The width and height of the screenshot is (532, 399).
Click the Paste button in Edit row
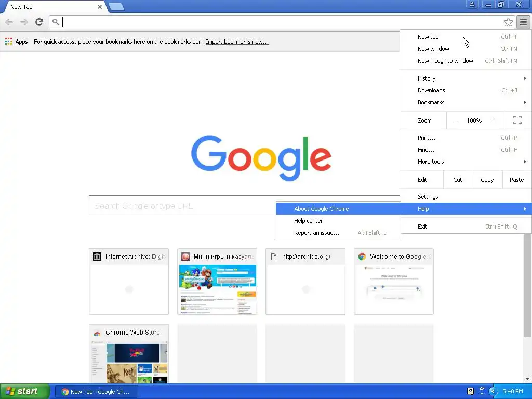click(516, 180)
